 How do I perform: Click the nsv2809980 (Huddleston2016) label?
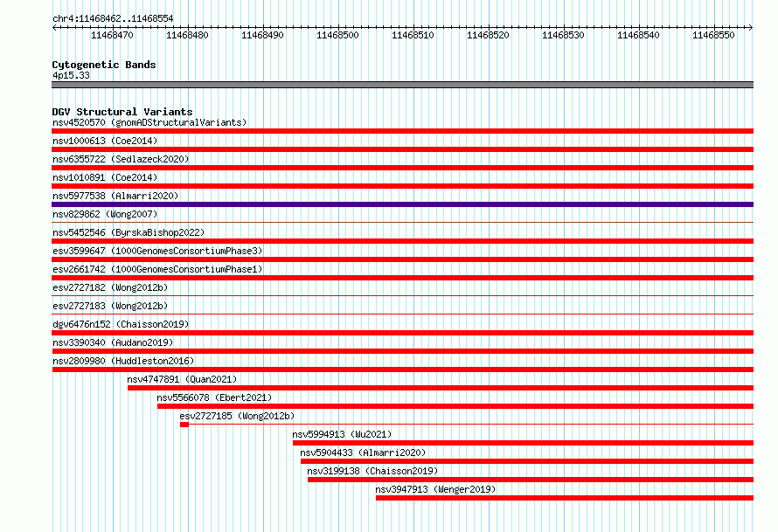(123, 361)
